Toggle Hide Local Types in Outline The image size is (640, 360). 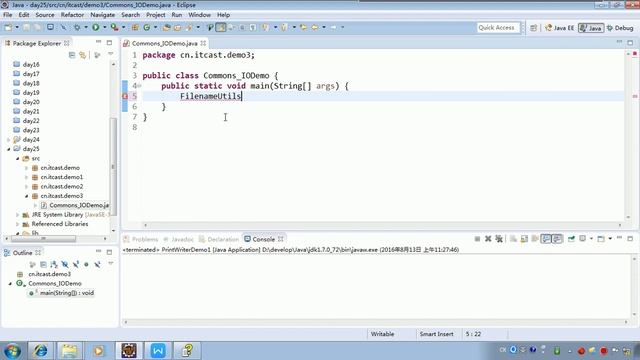(97, 264)
